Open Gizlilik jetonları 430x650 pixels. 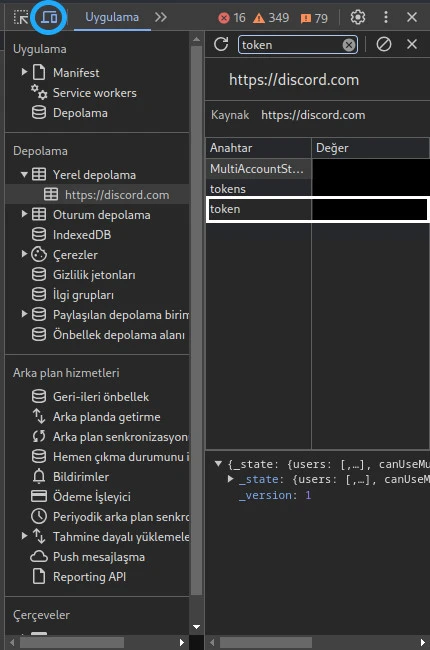[94, 275]
